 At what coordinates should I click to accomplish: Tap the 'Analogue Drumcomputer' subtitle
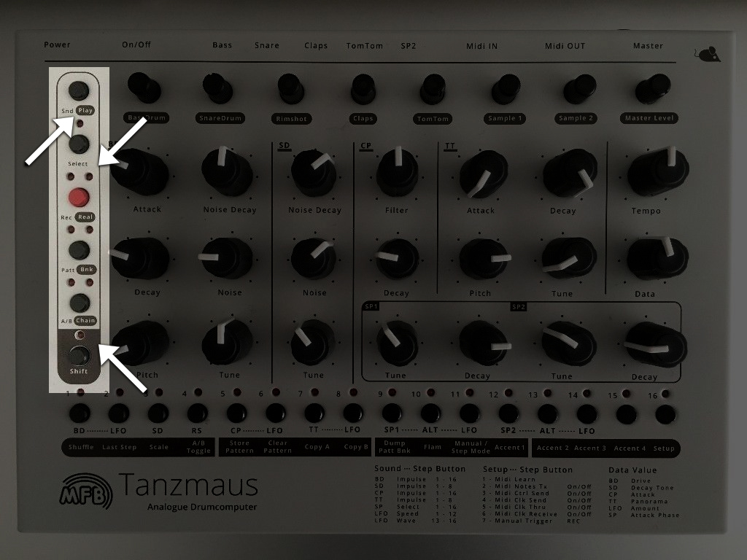(x=202, y=507)
